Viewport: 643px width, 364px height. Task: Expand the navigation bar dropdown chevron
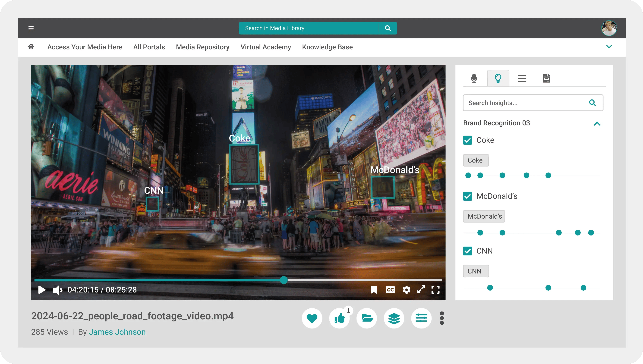[x=609, y=47]
